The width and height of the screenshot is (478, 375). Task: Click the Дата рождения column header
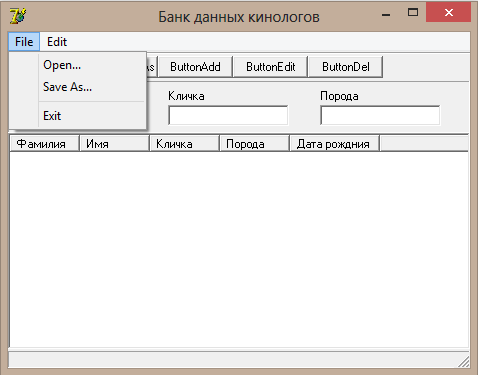click(335, 144)
